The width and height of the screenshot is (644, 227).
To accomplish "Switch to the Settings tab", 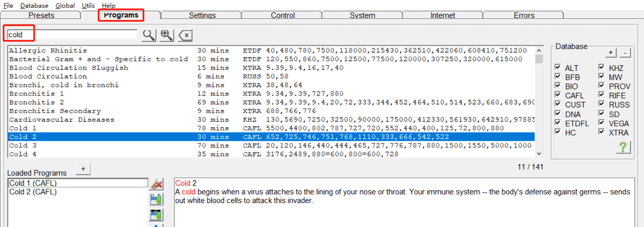I will [202, 15].
